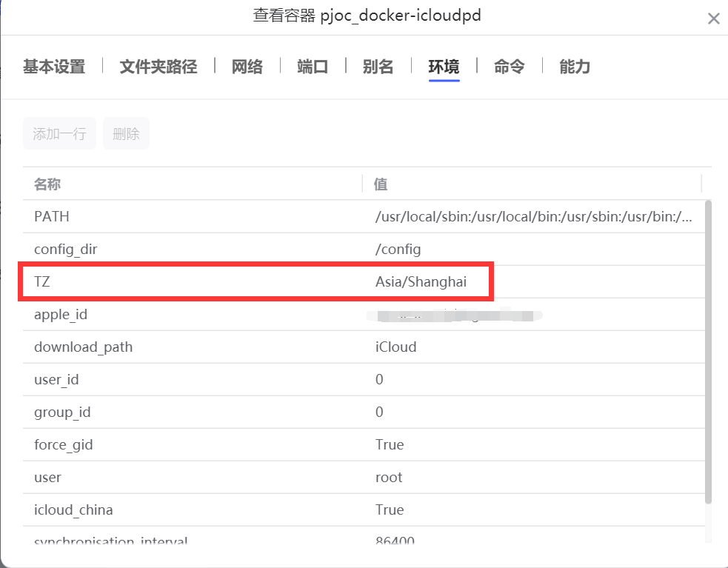This screenshot has height=568, width=728.
Task: Click the 值 column header
Action: (381, 184)
